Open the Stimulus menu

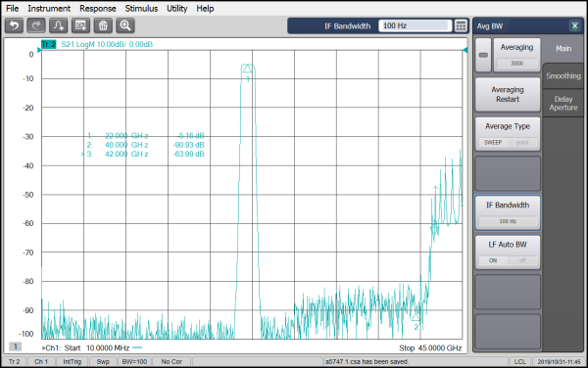pos(141,8)
